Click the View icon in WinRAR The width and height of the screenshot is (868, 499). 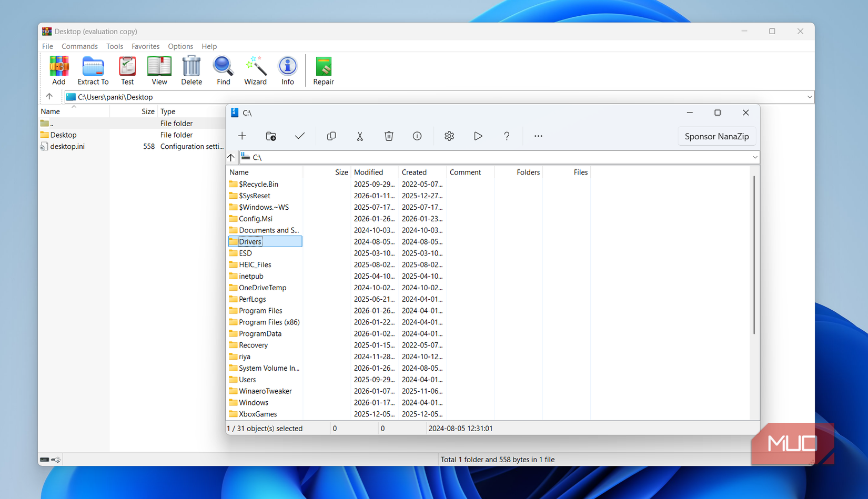(159, 70)
